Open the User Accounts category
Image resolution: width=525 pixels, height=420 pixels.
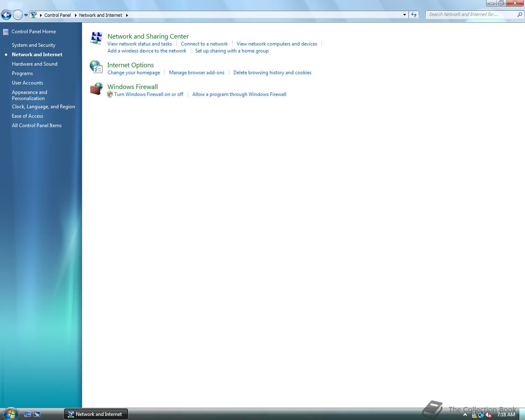[x=27, y=83]
